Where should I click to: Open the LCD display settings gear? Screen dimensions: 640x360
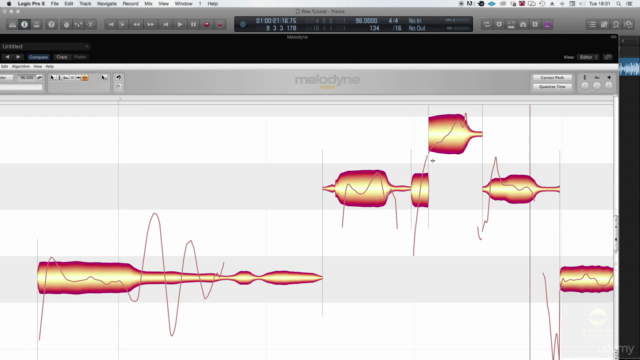[x=243, y=24]
